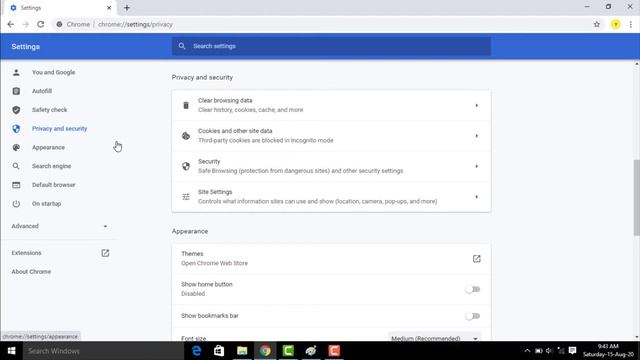Image resolution: width=640 pixels, height=360 pixels.
Task: Click the You and Google person icon
Action: [16, 72]
